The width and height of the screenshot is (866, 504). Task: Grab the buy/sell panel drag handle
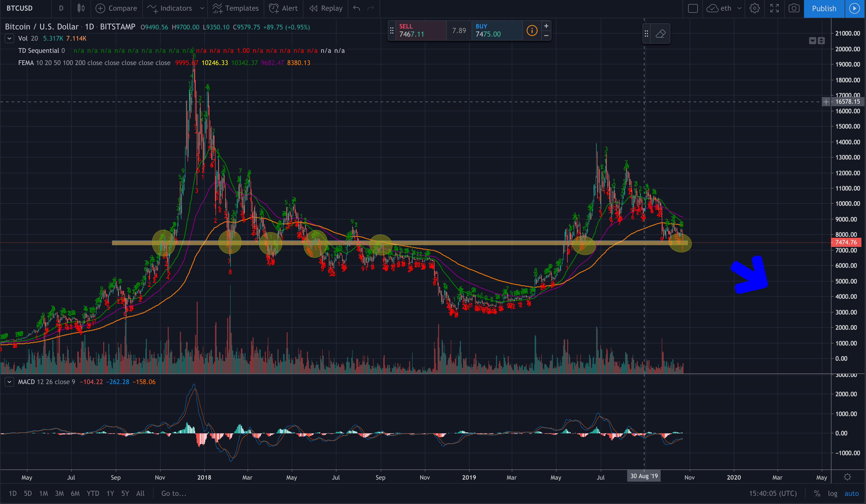click(x=392, y=30)
